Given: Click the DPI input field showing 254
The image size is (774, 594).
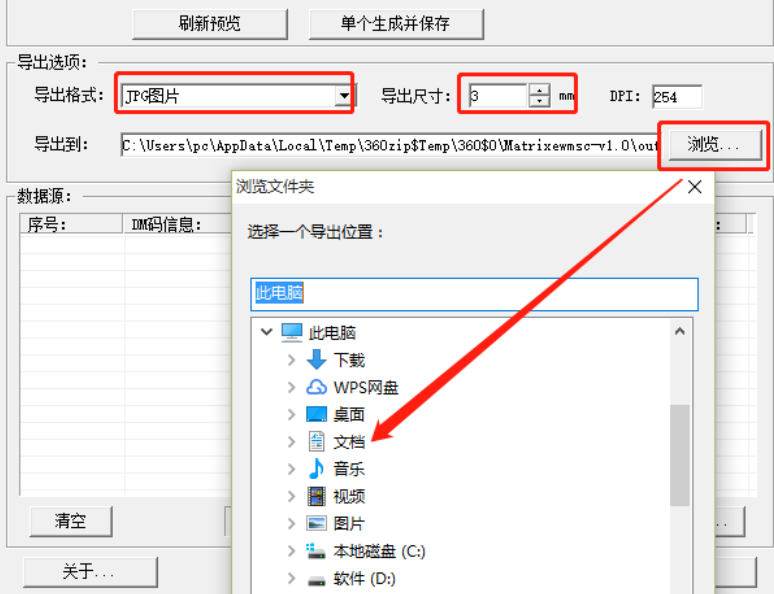Looking at the screenshot, I should click(x=676, y=97).
